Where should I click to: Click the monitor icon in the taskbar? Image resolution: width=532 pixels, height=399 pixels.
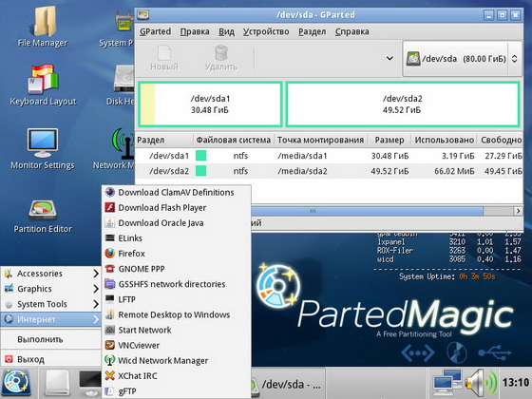[90, 384]
